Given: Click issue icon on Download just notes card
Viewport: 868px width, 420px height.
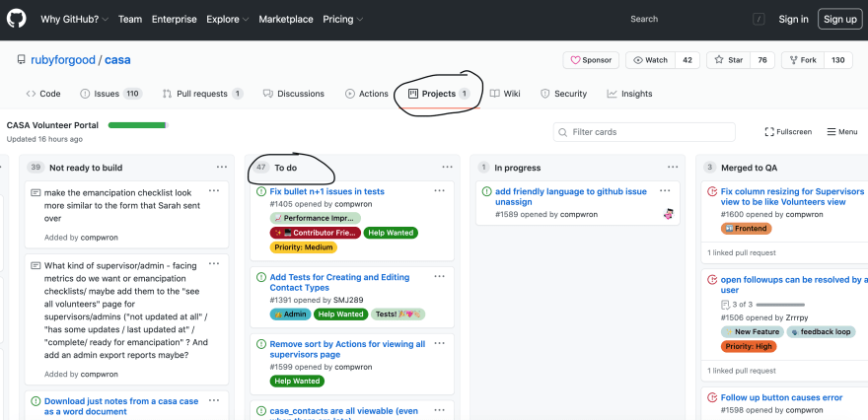Looking at the screenshot, I should tap(36, 401).
